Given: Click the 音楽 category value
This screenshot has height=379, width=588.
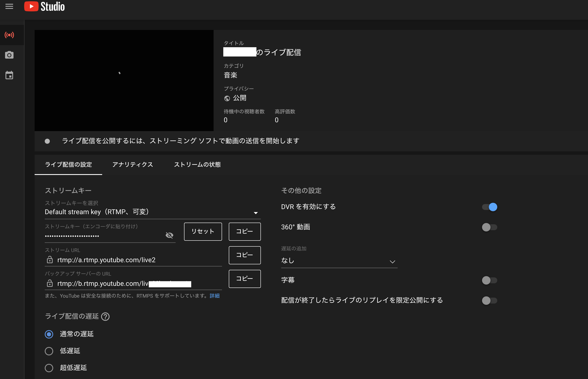Looking at the screenshot, I should click(230, 75).
